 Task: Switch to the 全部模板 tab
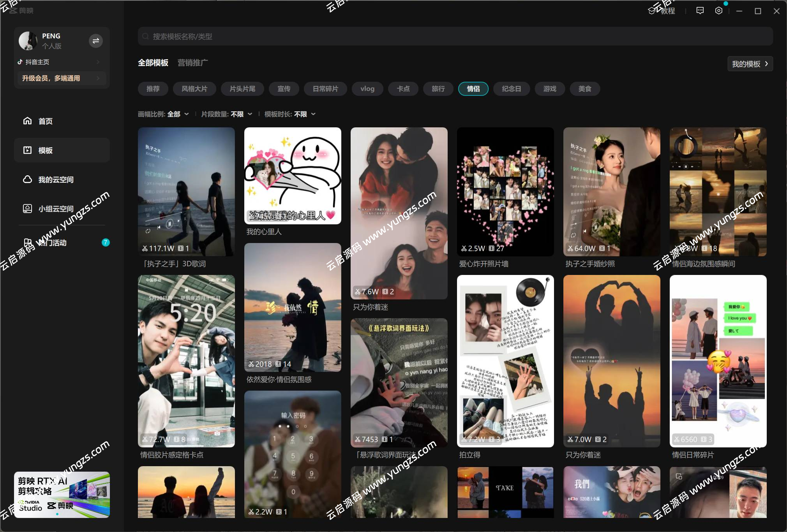153,63
